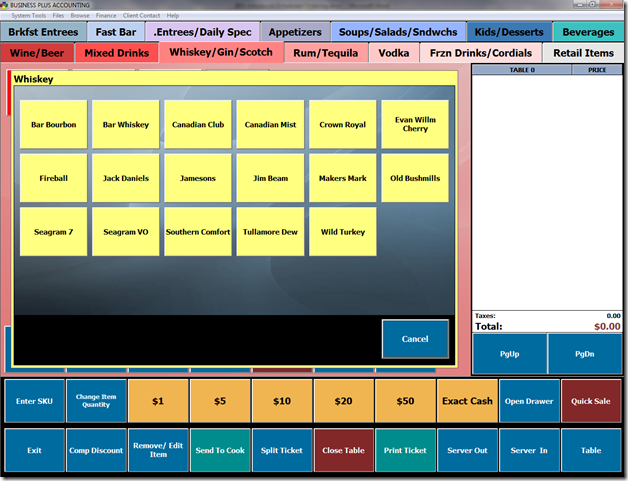
Task: Tender the $5 cash button
Action: pos(220,401)
